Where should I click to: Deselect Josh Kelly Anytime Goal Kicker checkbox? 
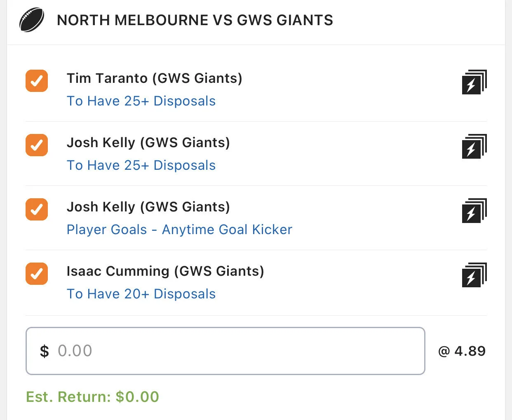click(x=37, y=209)
